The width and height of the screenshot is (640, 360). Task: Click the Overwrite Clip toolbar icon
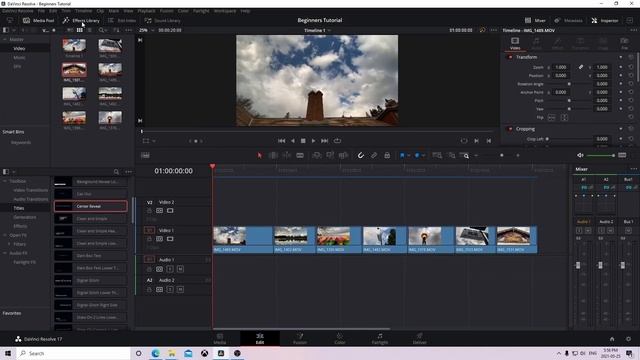point(330,156)
